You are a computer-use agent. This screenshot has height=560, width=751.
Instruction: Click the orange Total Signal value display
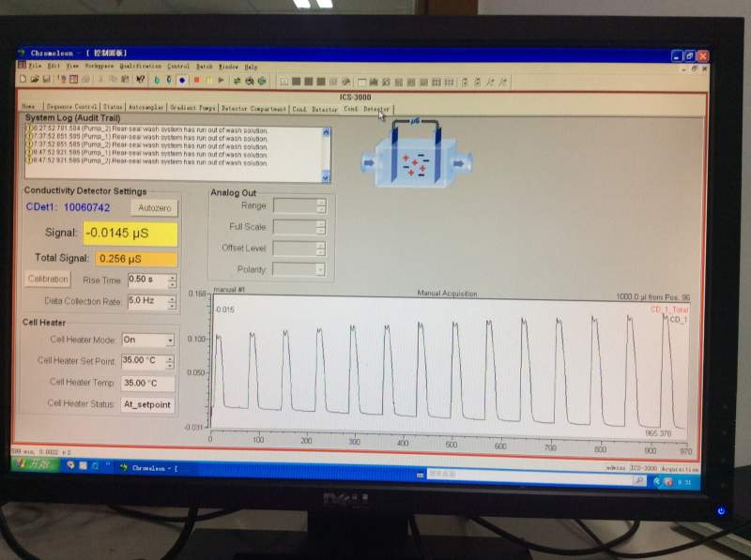[136, 259]
